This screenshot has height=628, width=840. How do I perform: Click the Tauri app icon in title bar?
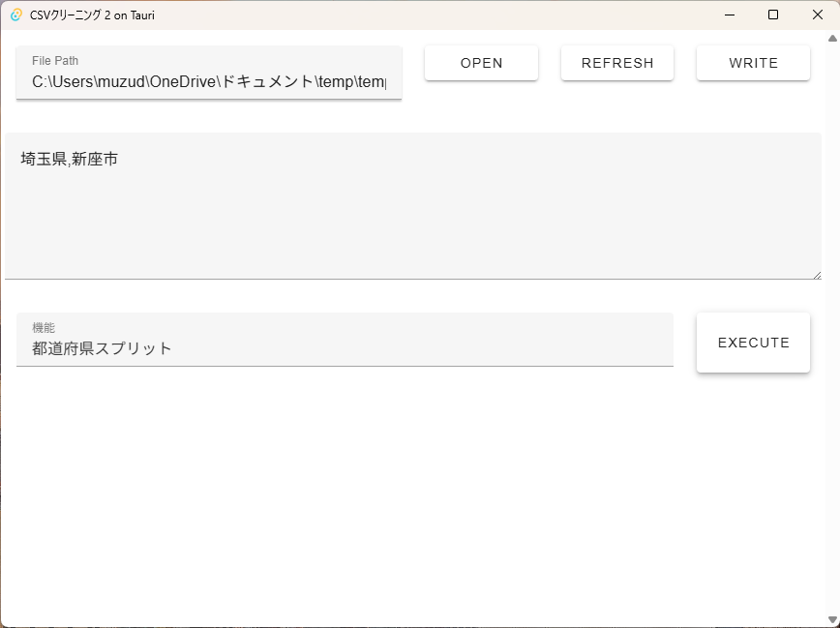pyautogui.click(x=16, y=15)
